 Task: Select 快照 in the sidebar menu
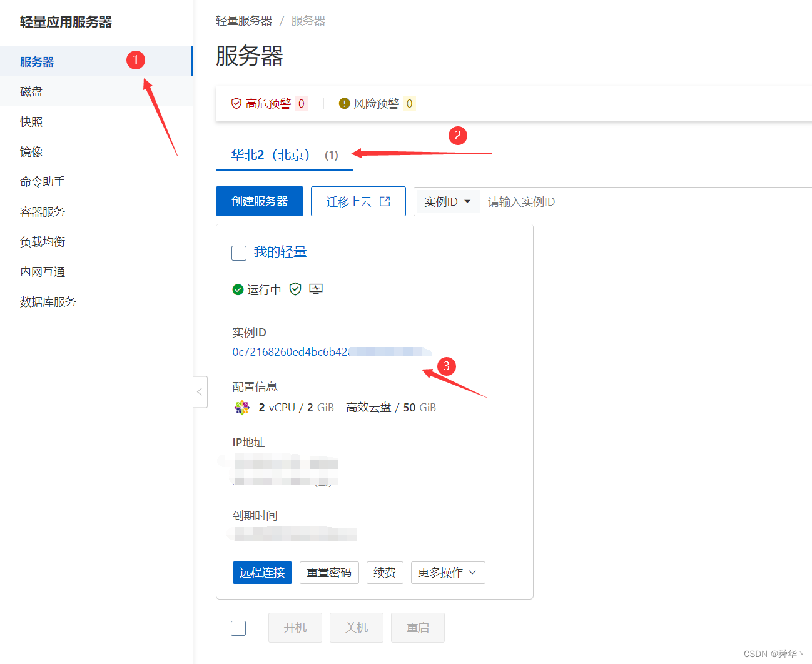point(31,121)
